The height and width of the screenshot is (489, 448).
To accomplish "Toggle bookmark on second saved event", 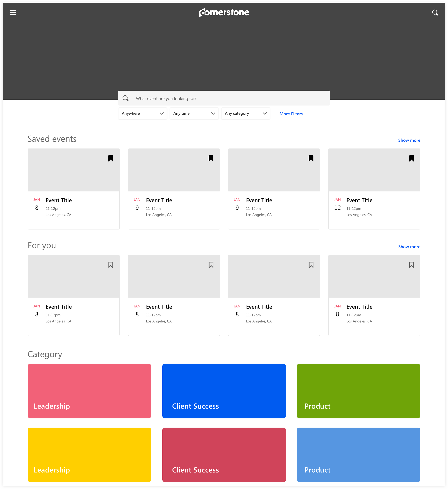I will pyautogui.click(x=211, y=158).
